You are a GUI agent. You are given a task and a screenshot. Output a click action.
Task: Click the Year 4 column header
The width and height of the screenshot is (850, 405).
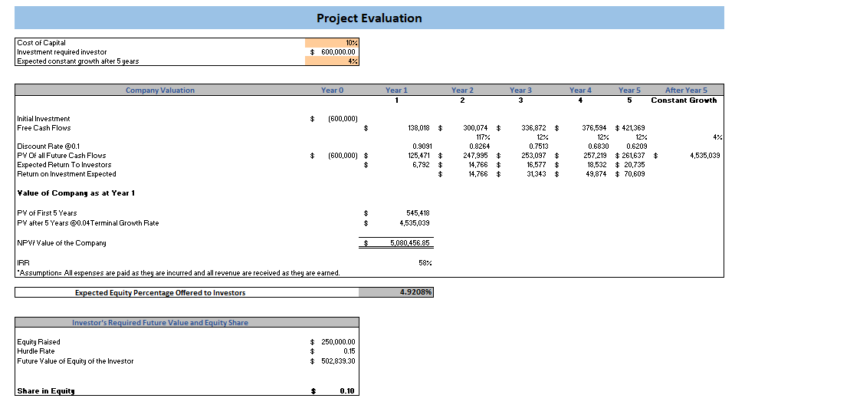pos(581,90)
